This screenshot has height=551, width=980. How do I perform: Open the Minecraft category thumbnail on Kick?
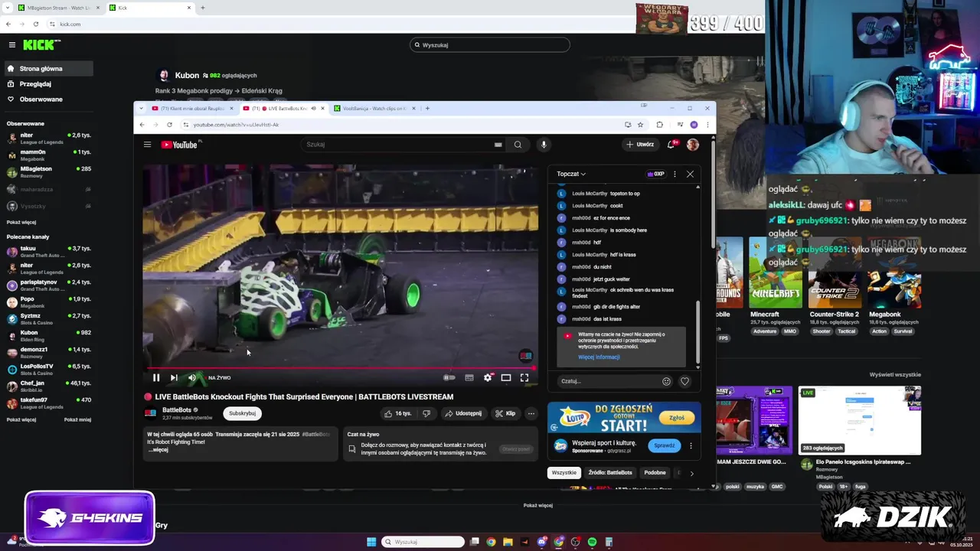(776, 272)
